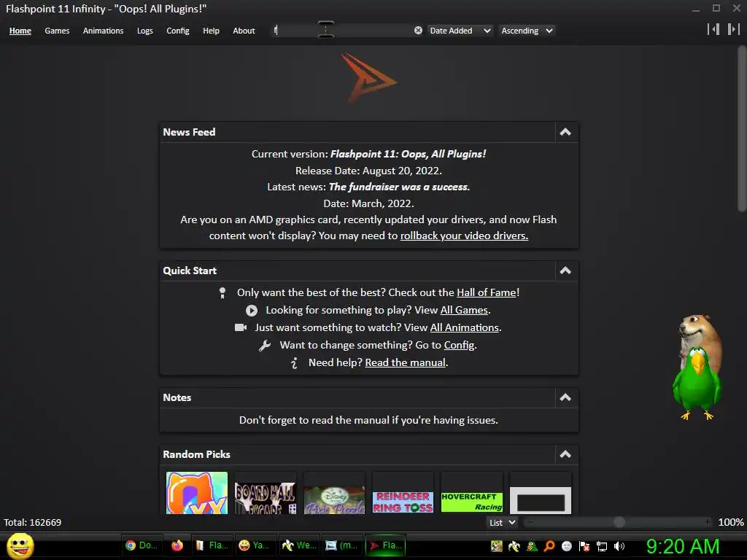Viewport: 747px width, 560px height.
Task: Toggle the right sidebar panel icon
Action: pyautogui.click(x=734, y=29)
